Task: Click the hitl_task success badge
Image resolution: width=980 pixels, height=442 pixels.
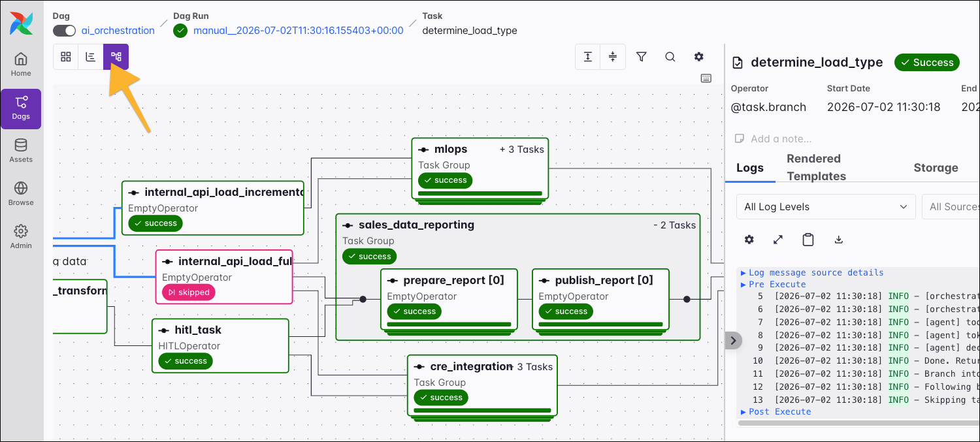Action: point(186,361)
